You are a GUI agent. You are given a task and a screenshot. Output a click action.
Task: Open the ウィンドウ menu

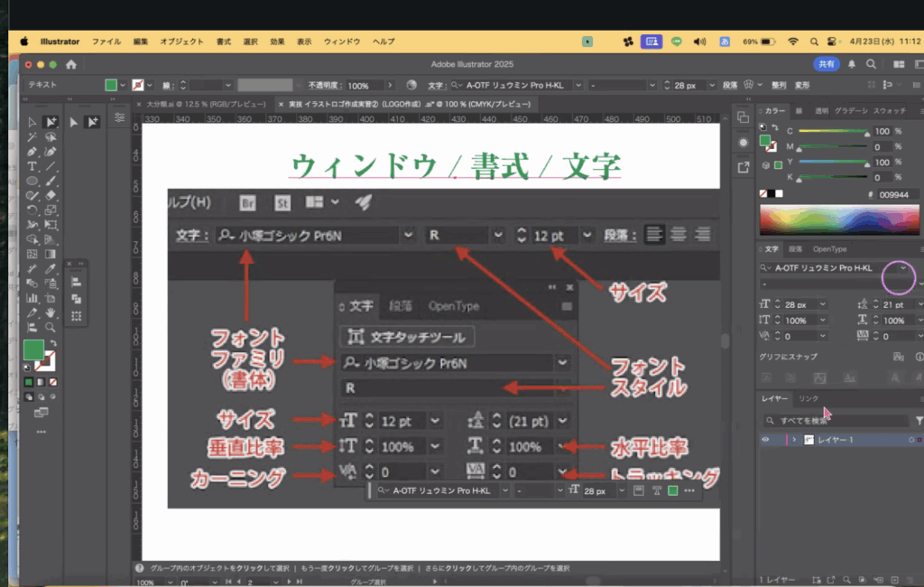(x=341, y=42)
